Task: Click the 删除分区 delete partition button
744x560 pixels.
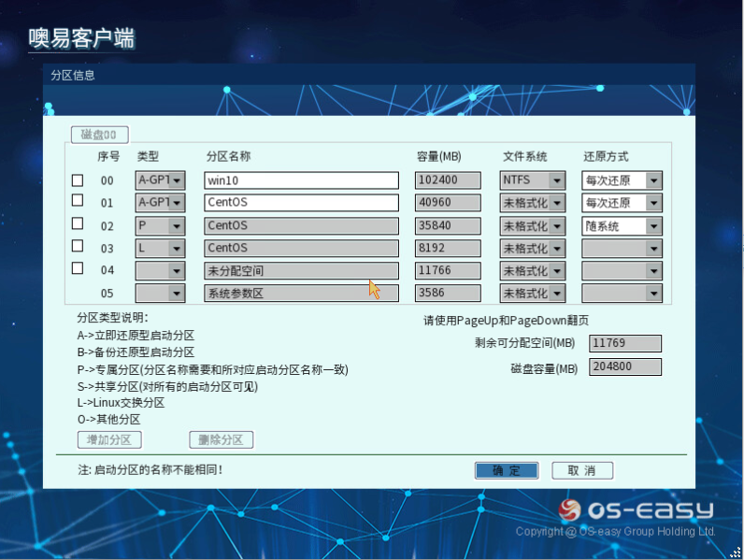Action: point(221,440)
